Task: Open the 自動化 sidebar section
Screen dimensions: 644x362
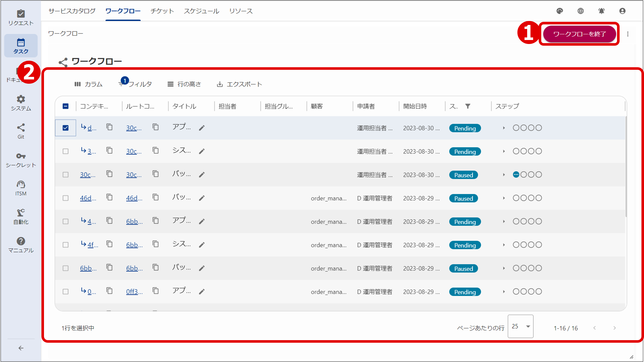Action: coord(21,216)
